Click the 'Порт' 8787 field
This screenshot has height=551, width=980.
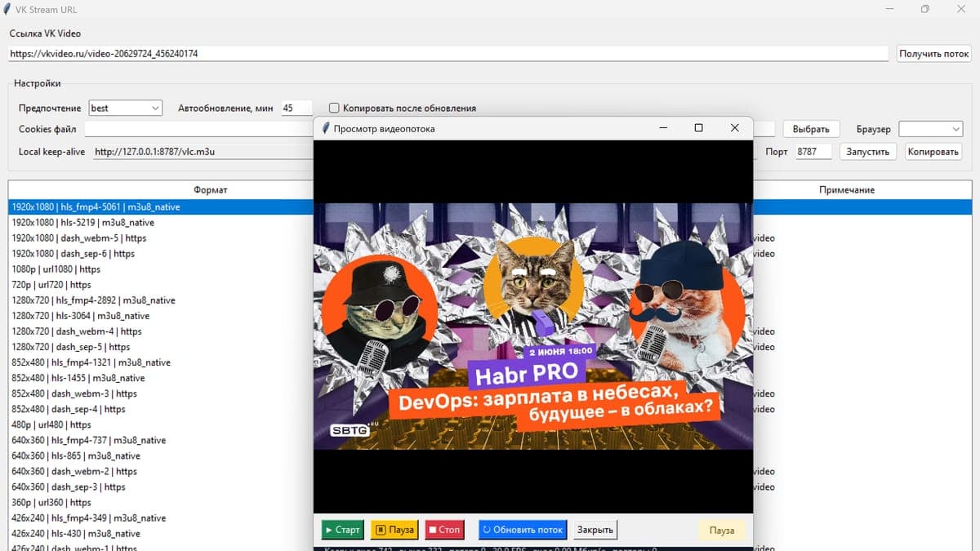tap(813, 152)
